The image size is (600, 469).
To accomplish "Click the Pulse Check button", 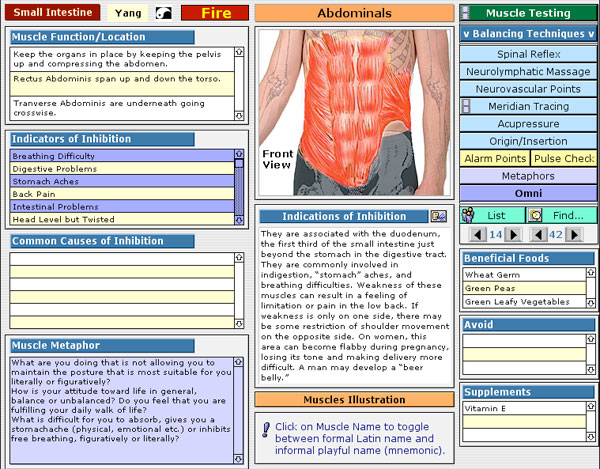I will tap(564, 158).
